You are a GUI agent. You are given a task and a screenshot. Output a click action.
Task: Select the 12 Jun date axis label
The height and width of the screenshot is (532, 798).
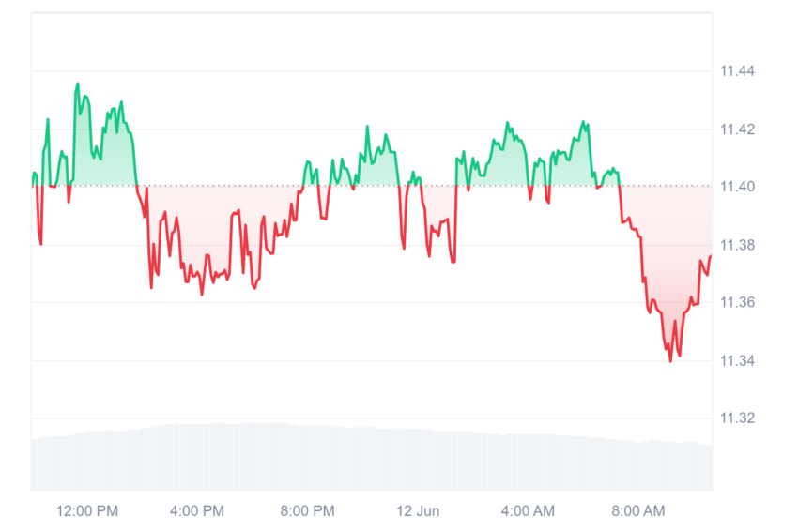(418, 510)
